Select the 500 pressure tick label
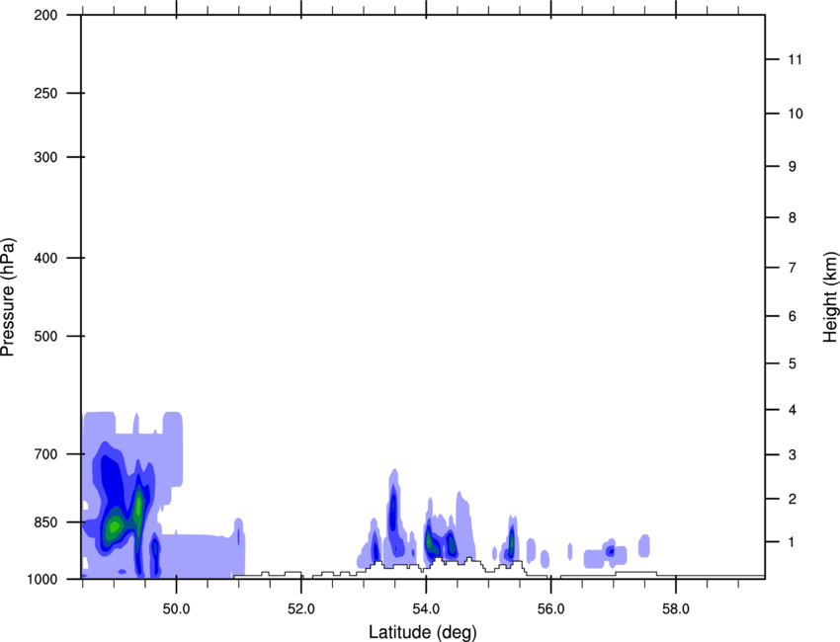The image size is (840, 642). (x=45, y=336)
